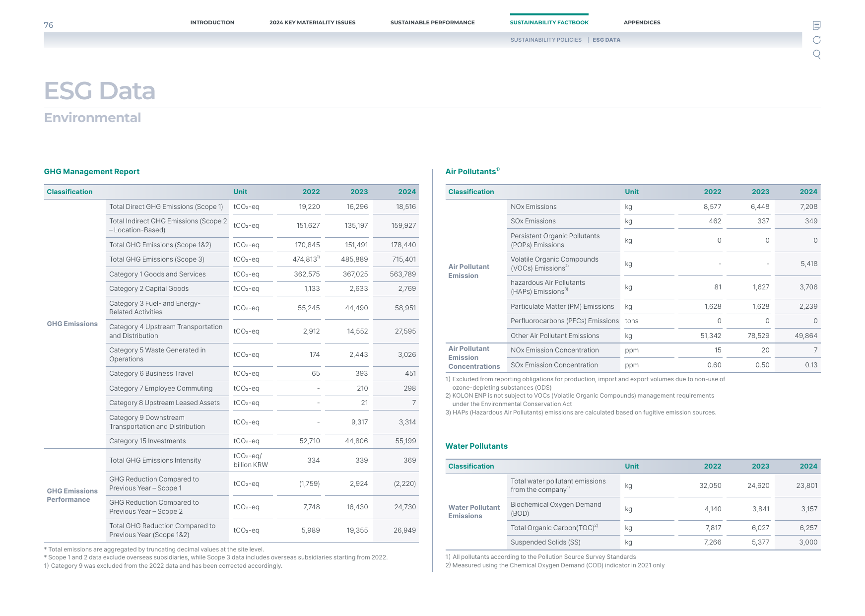Image resolution: width=865 pixels, height=616 pixels.
Task: Click Category 6 Business Travel label
Action: click(x=151, y=374)
